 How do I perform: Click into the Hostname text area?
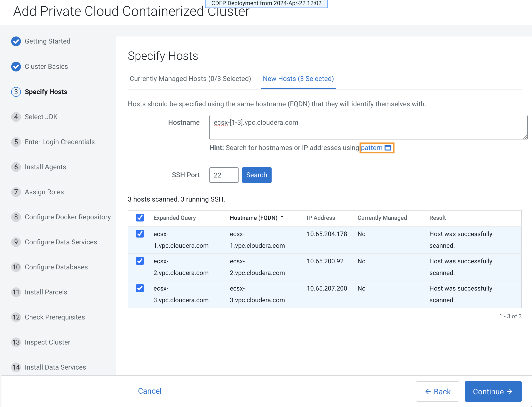[368, 127]
